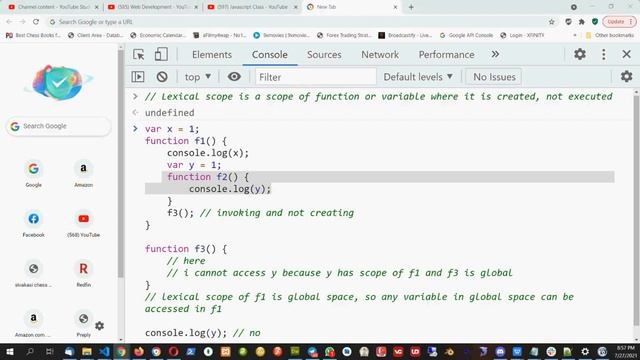This screenshot has width=640, height=360.
Task: Focus the Search Google box on page
Action: pyautogui.click(x=59, y=126)
